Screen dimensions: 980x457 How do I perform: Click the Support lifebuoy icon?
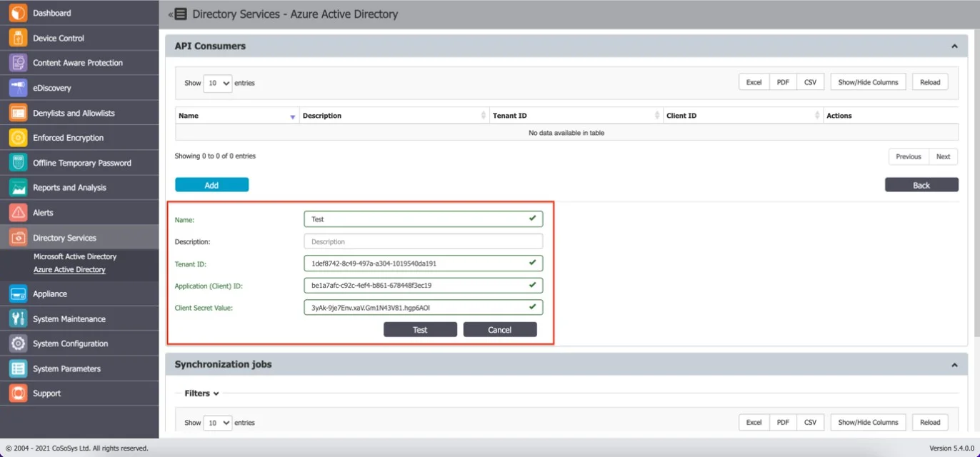(18, 393)
